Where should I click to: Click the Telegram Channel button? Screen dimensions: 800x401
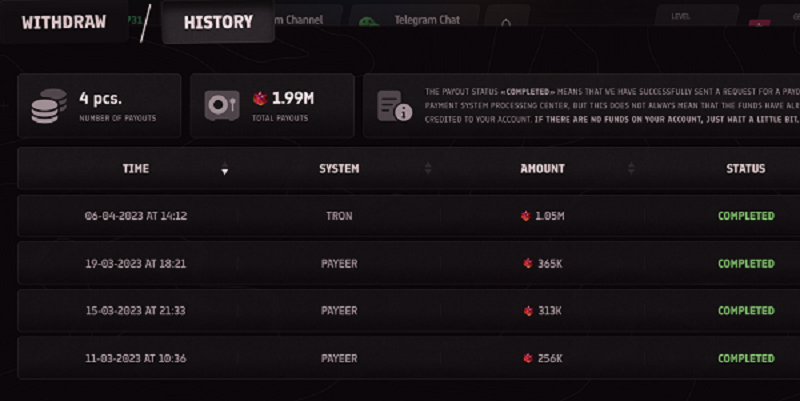pos(310,21)
